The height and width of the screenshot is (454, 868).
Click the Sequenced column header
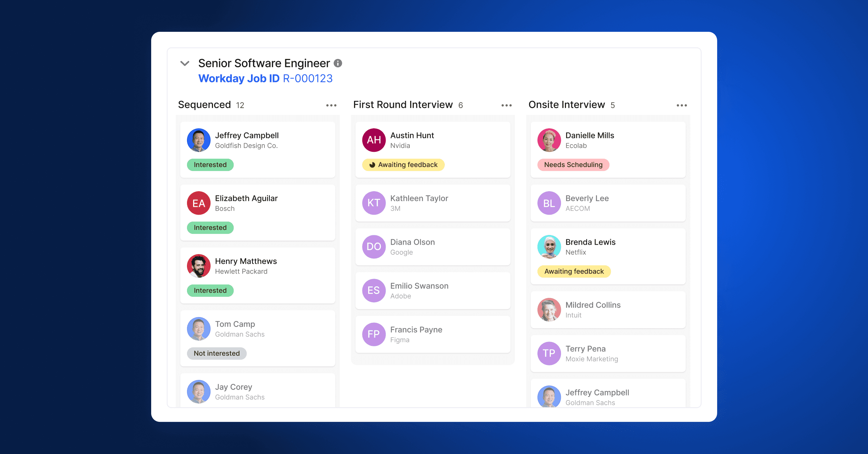[x=204, y=105]
